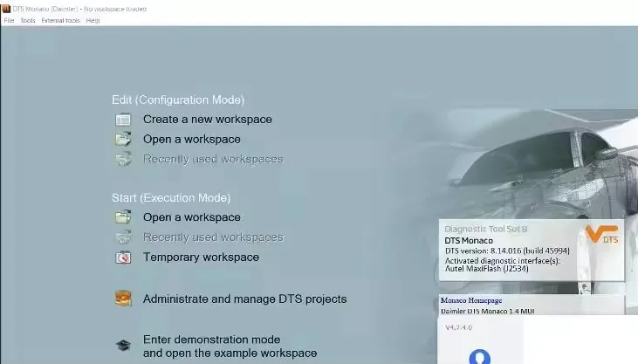
Task: Click Create a new workspace link
Action: coord(208,120)
